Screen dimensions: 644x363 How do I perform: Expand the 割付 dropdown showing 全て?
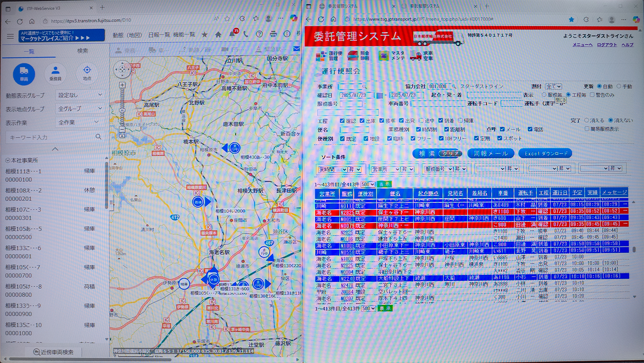pos(553,87)
